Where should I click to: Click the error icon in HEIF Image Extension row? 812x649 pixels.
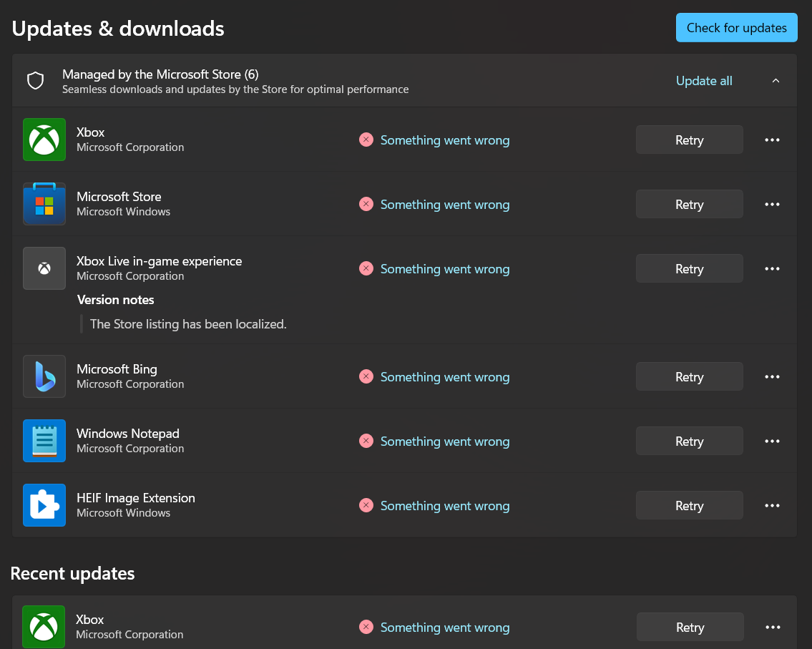(x=366, y=505)
